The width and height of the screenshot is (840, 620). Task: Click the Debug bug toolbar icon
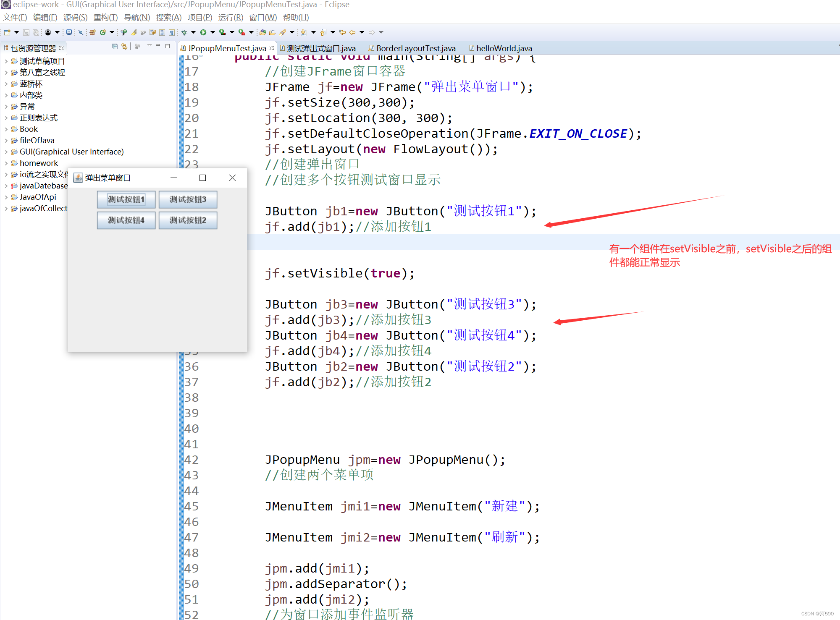[x=184, y=32]
